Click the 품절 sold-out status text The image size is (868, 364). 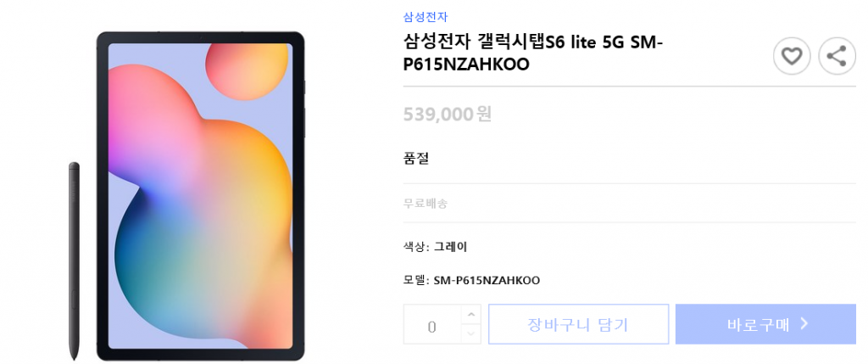pos(416,159)
